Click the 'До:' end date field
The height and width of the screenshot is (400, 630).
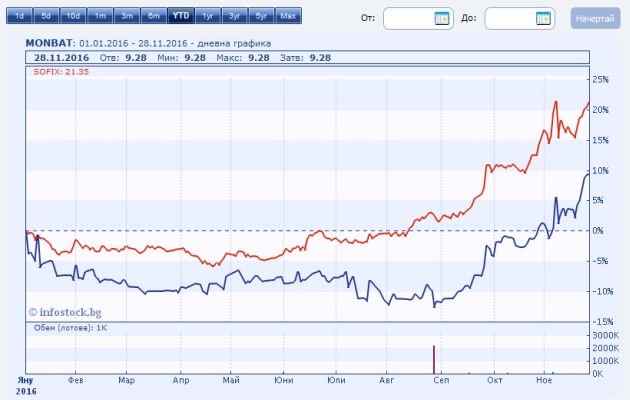(x=520, y=18)
